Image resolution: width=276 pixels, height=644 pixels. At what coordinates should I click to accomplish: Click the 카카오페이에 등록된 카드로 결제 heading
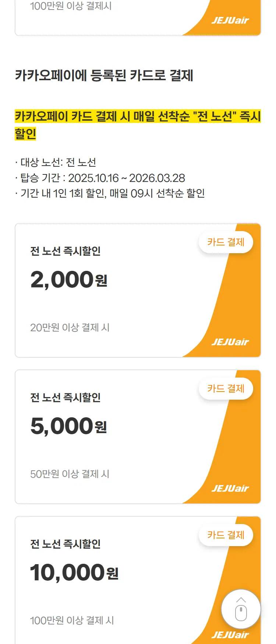(104, 75)
